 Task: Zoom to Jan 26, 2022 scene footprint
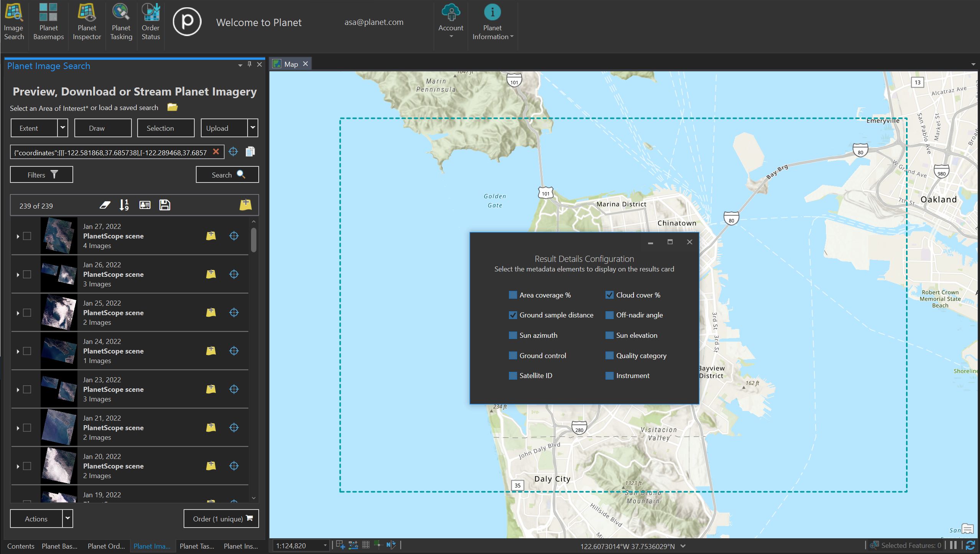[x=234, y=274]
